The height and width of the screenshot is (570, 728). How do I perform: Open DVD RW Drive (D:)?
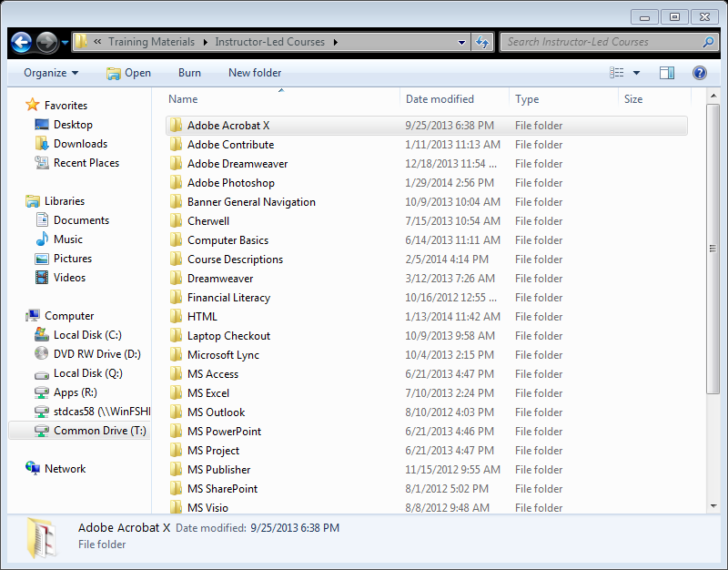[97, 354]
